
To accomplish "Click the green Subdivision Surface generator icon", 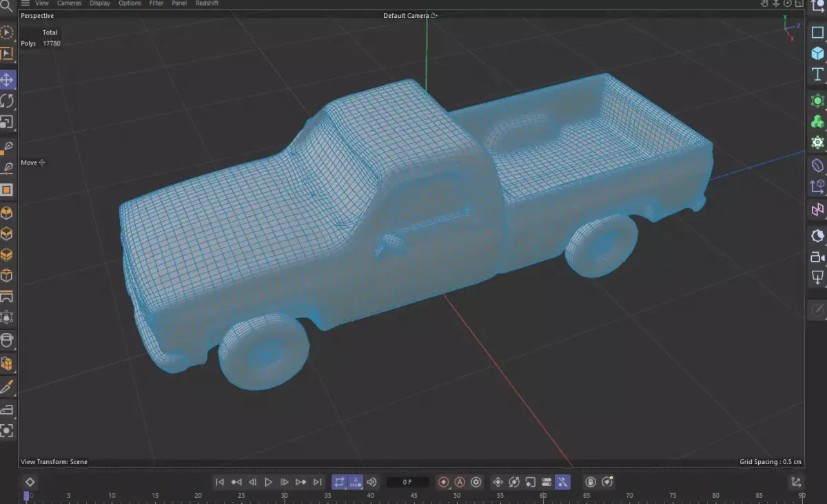I will [817, 101].
